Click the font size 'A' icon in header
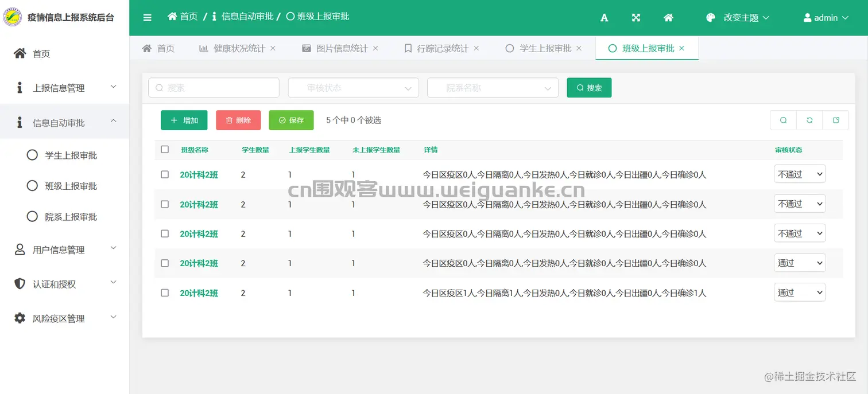Screen dimensions: 868x394 tap(604, 18)
